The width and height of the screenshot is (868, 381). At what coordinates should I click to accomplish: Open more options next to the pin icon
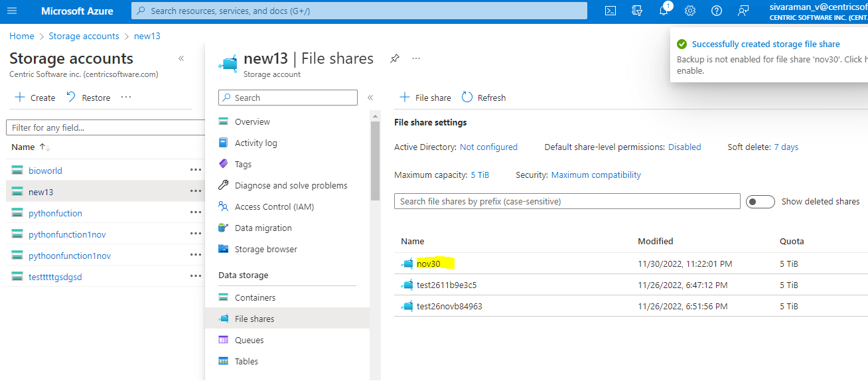(416, 58)
